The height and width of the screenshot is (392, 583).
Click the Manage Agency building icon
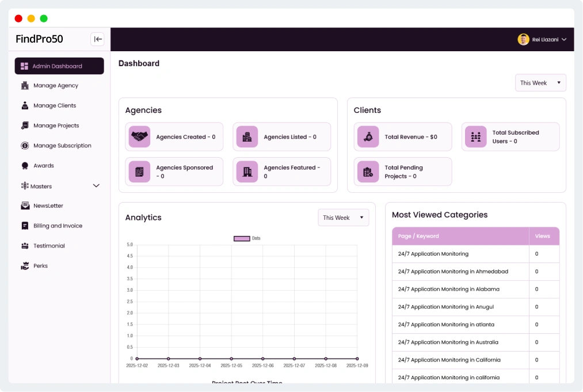click(x=25, y=86)
